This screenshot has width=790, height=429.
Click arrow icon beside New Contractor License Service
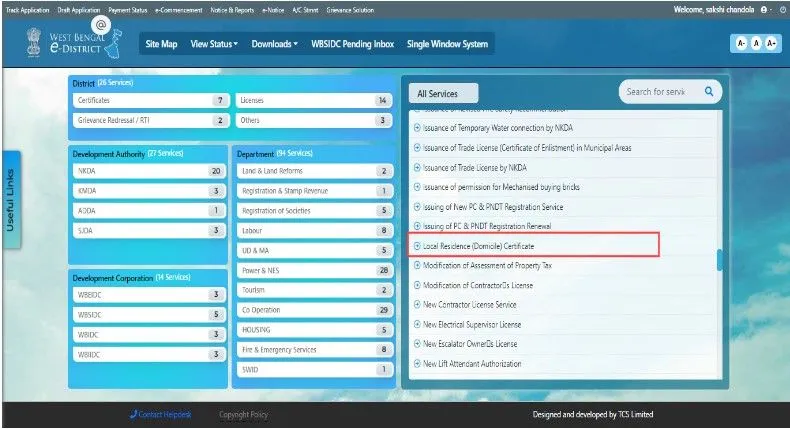(x=417, y=304)
